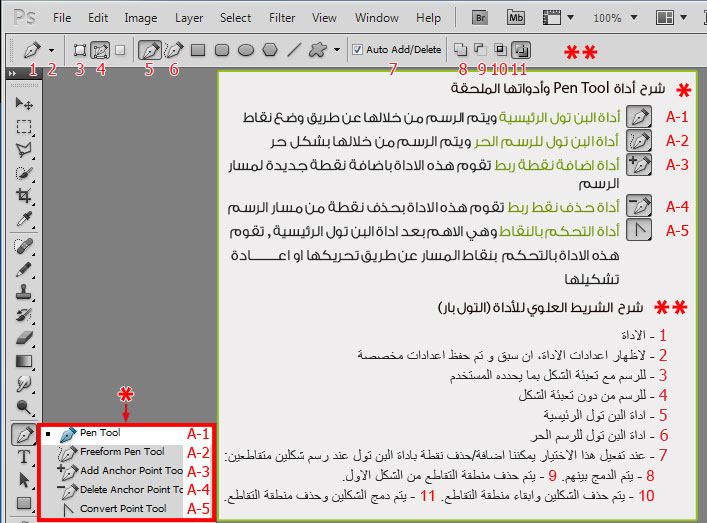
Task: Select the Eraser tool
Action: click(x=24, y=338)
